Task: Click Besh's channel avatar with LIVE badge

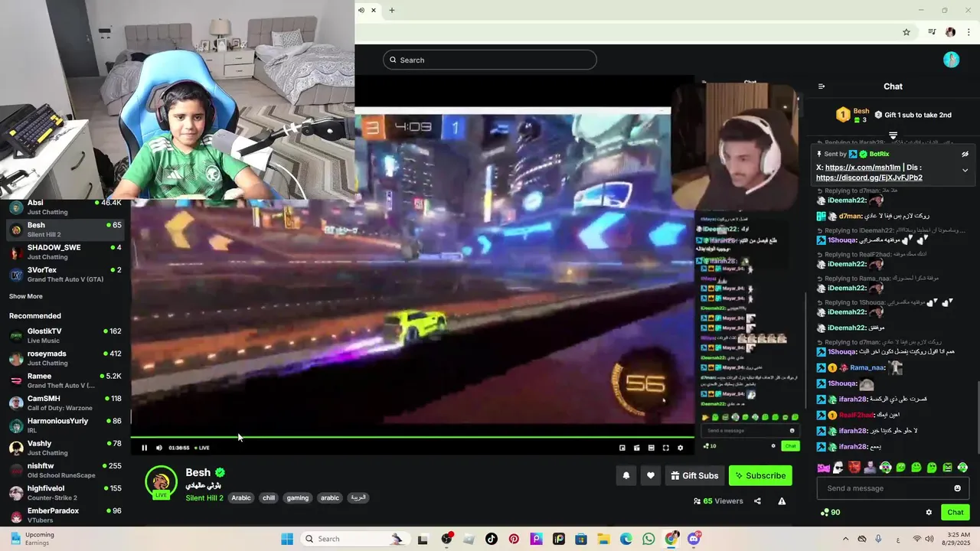Action: (161, 482)
